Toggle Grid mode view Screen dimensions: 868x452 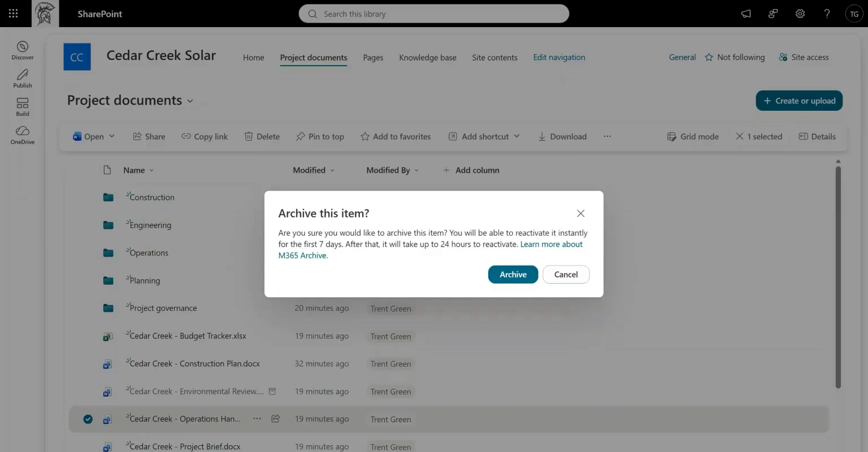[693, 136]
